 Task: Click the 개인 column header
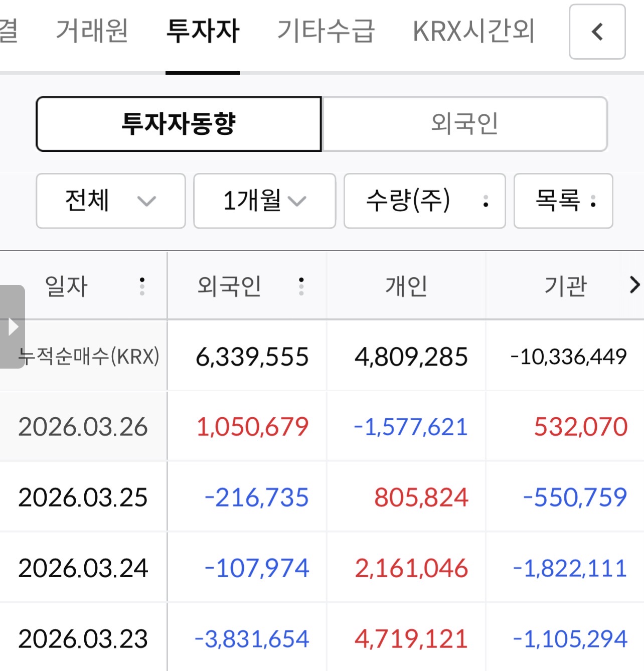coord(406,286)
